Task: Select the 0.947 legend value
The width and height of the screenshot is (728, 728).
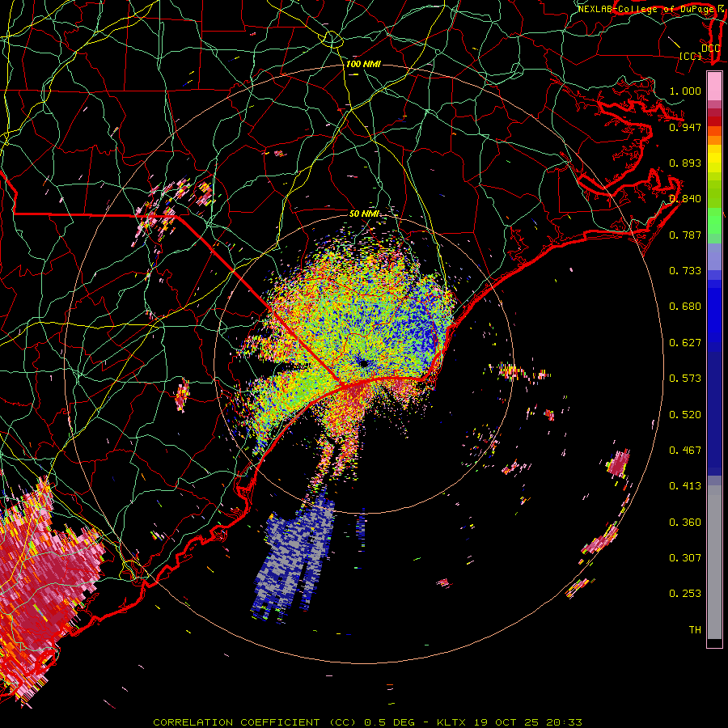Action: 685,127
